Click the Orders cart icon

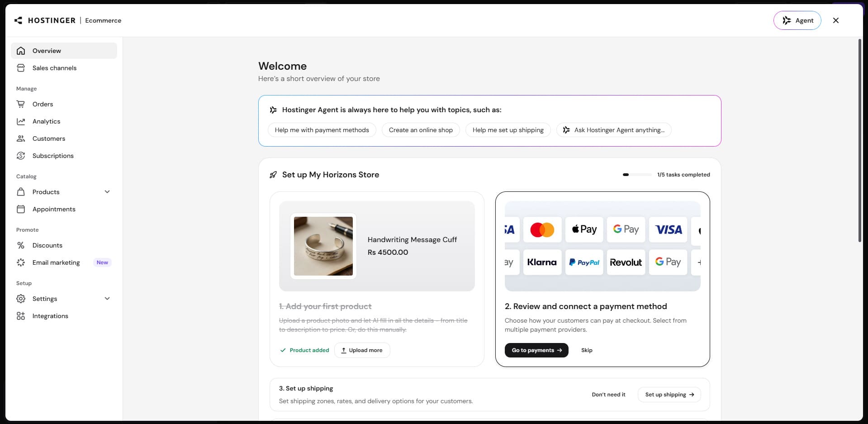pyautogui.click(x=21, y=104)
